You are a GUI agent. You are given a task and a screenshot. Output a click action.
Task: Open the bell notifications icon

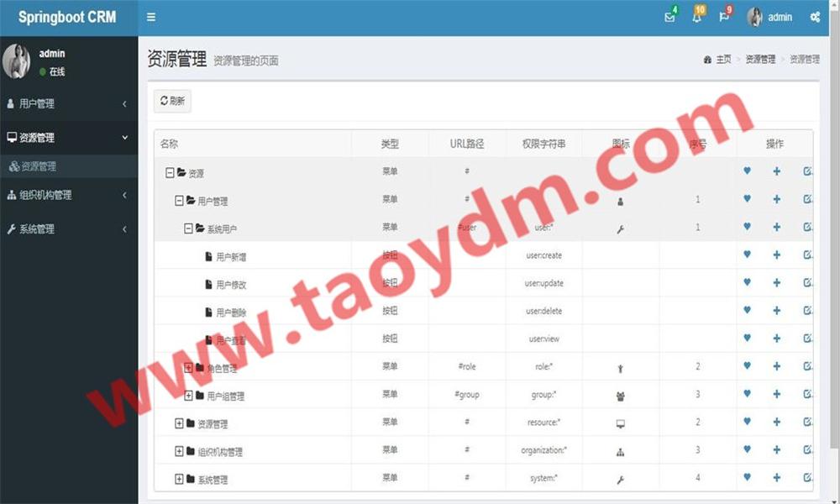(696, 17)
